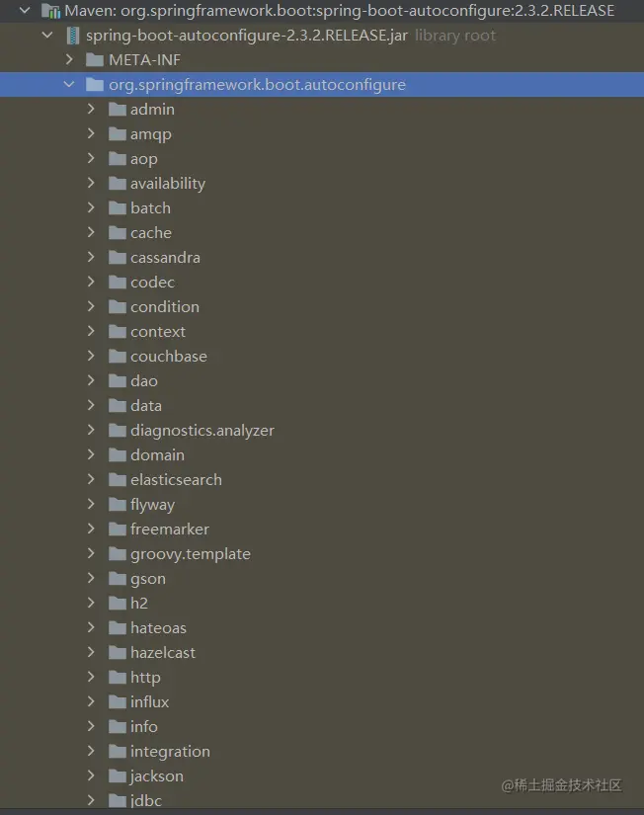
Task: Click the context folder icon
Action: pos(118,332)
